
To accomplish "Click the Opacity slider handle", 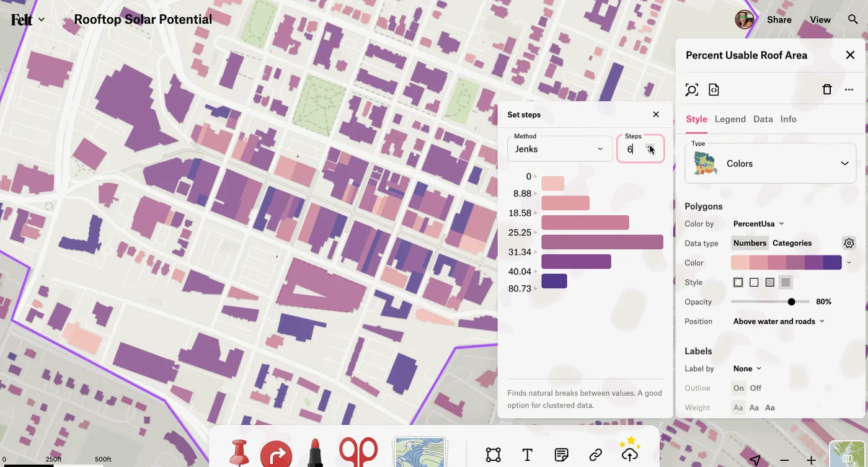I will 791,302.
